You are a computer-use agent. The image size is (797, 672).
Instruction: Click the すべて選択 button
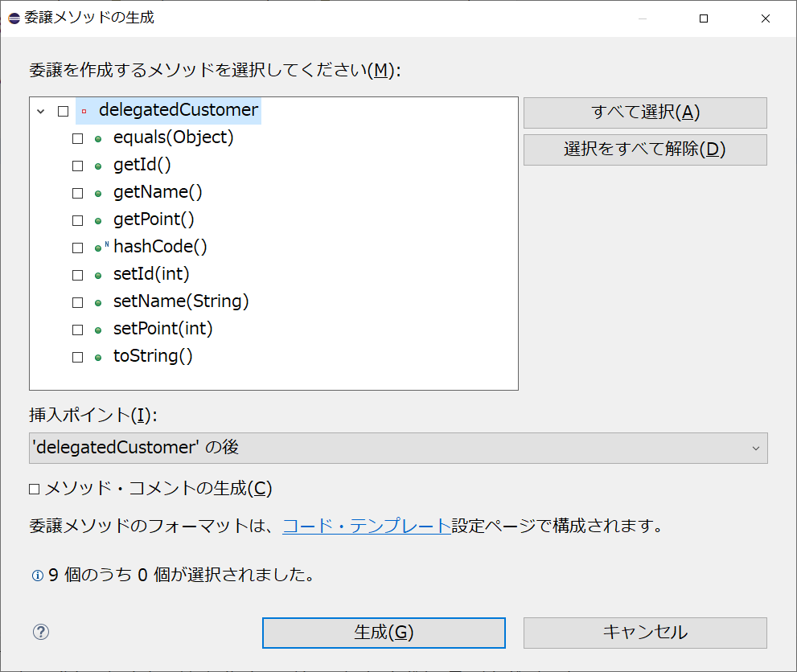[x=644, y=113]
